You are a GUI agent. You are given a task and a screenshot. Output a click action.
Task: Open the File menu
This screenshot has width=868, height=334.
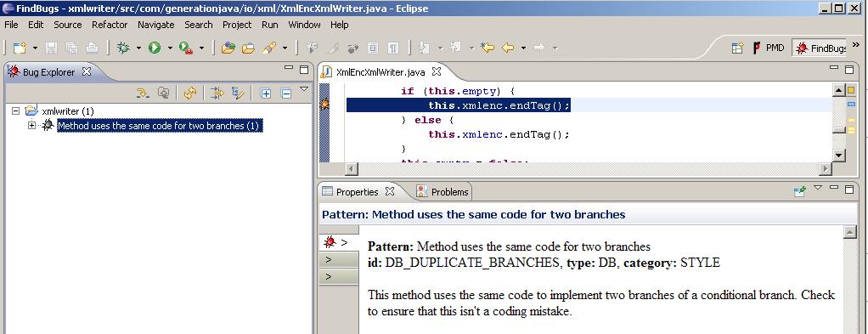[x=11, y=25]
